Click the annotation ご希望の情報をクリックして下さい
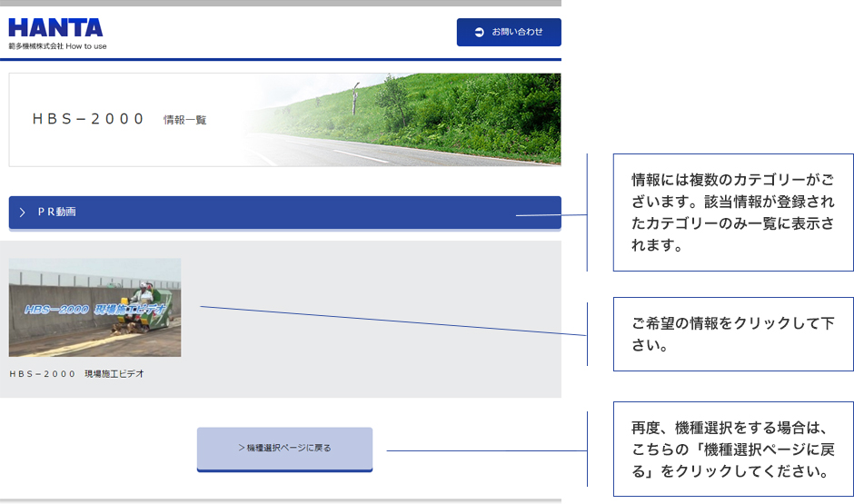Image resolution: width=854 pixels, height=504 pixels. pyautogui.click(x=732, y=334)
